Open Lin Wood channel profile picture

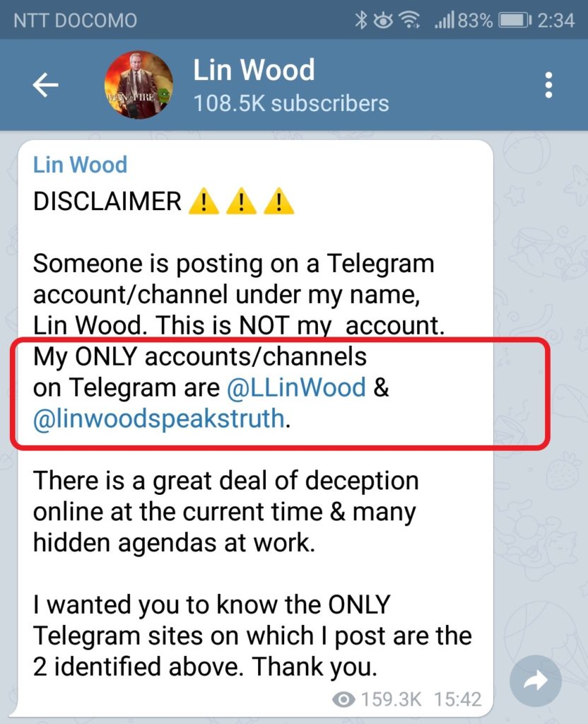(139, 85)
